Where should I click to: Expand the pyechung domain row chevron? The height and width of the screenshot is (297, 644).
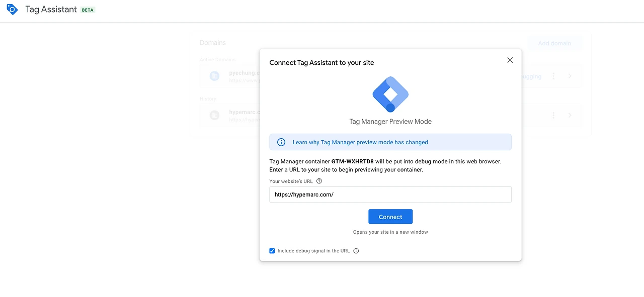click(x=570, y=76)
